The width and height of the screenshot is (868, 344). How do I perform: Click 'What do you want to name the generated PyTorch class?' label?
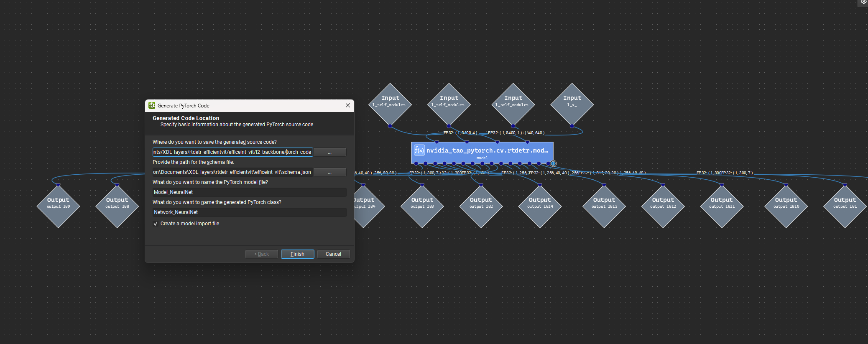217,202
